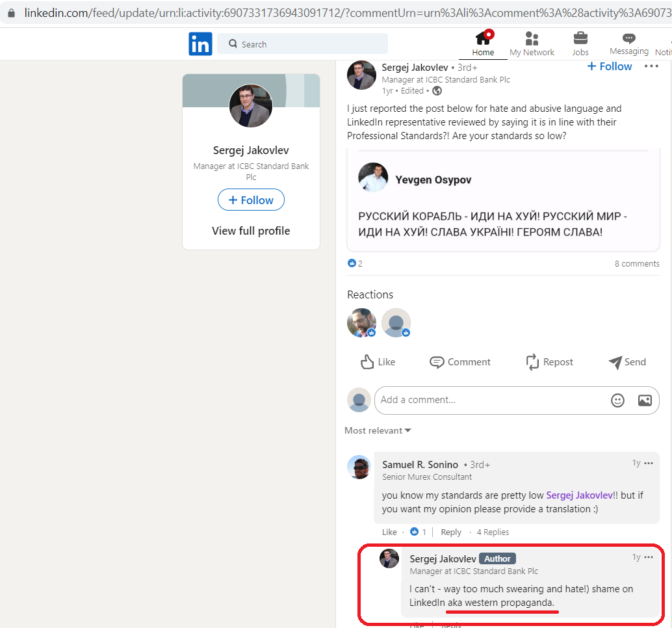The height and width of the screenshot is (628, 672).
Task: Expand the 4 Replies thread
Action: [x=493, y=532]
